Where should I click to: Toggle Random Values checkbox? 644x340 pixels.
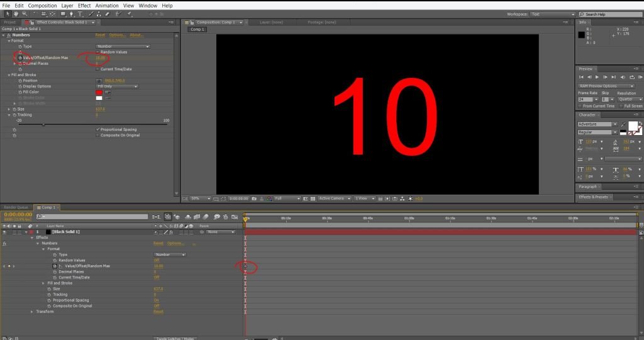click(97, 52)
